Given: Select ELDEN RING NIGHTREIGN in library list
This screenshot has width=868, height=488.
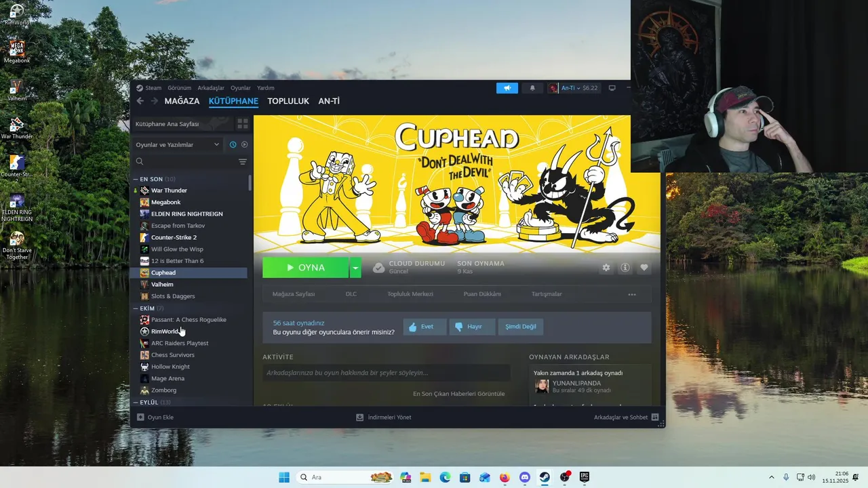Looking at the screenshot, I should [x=189, y=214].
